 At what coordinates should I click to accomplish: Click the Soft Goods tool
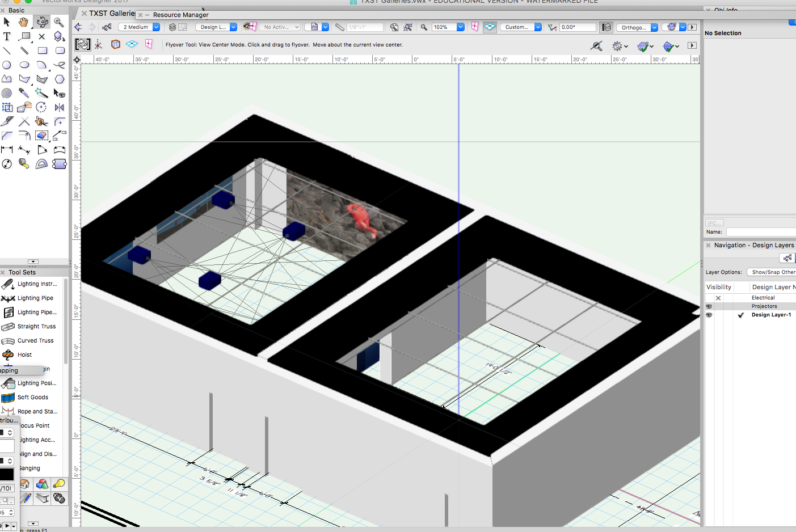32,397
